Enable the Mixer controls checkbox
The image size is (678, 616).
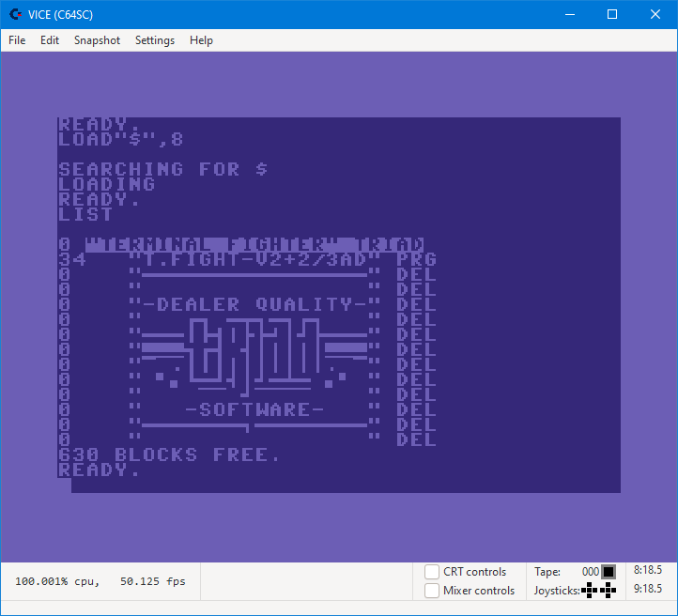point(432,591)
